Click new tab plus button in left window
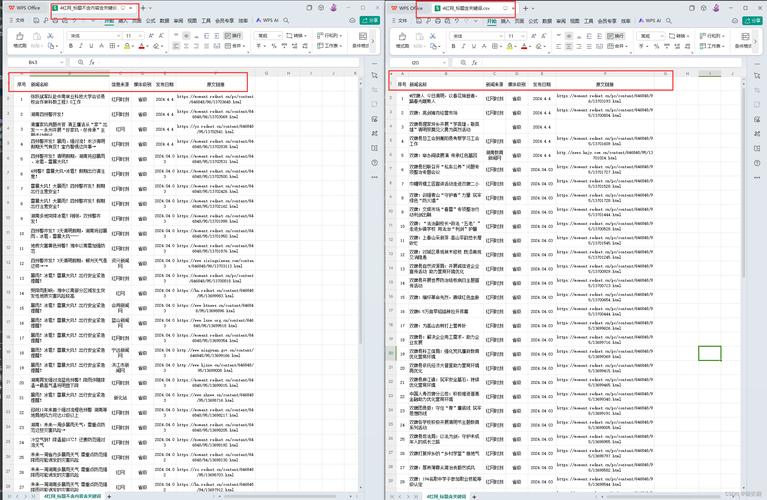The width and height of the screenshot is (767, 500). pos(143,8)
